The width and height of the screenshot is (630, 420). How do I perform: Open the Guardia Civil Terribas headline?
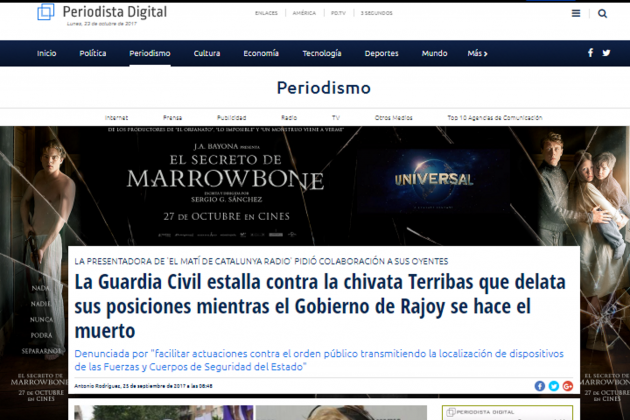click(320, 306)
